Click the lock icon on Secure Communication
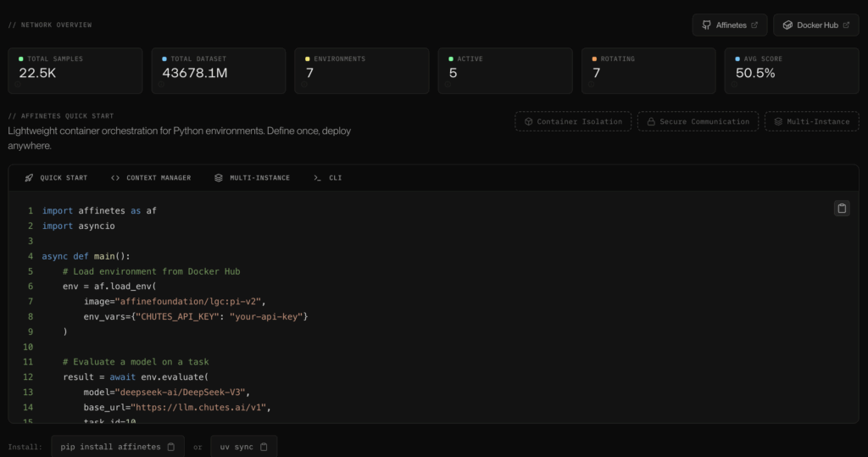This screenshot has width=868, height=457. pos(650,122)
